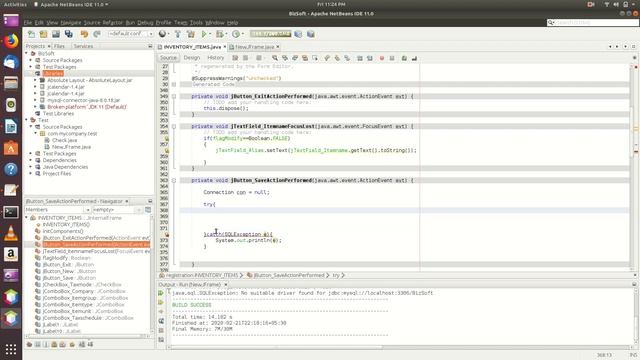Open the VLC cone dock icon
The width and height of the screenshot is (640, 360).
11,233
